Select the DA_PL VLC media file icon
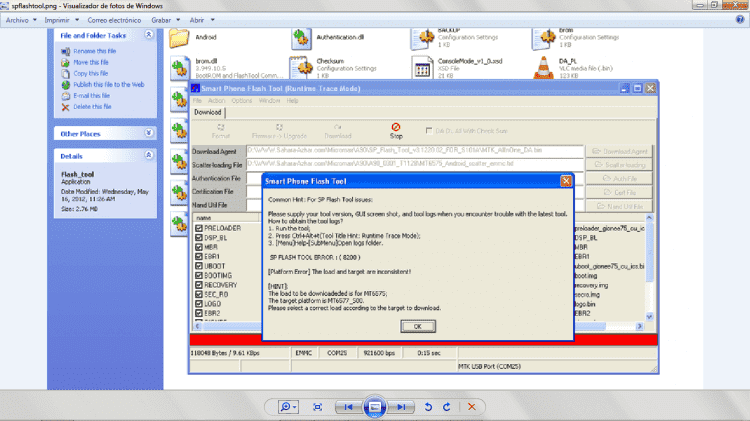The width and height of the screenshot is (750, 421). pos(543,67)
